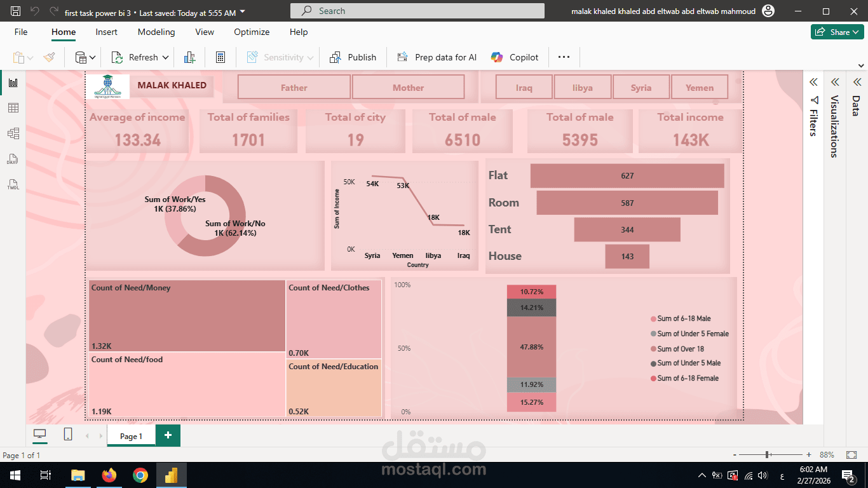Open Model view from left sidebar
The height and width of the screenshot is (488, 868).
pos(13,133)
